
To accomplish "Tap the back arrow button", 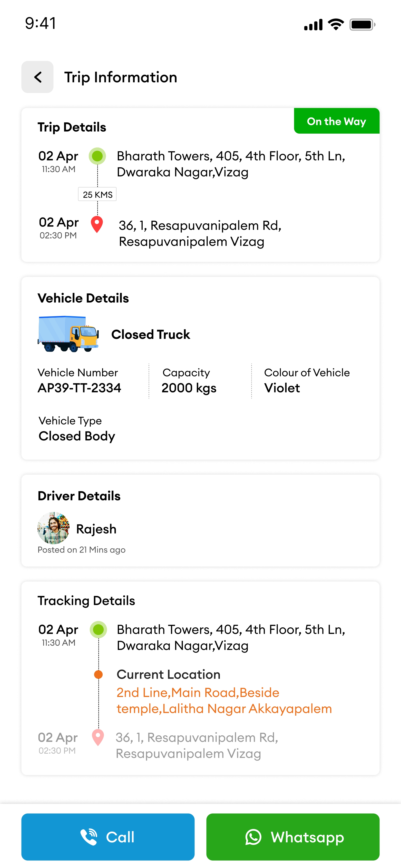I will click(x=37, y=77).
